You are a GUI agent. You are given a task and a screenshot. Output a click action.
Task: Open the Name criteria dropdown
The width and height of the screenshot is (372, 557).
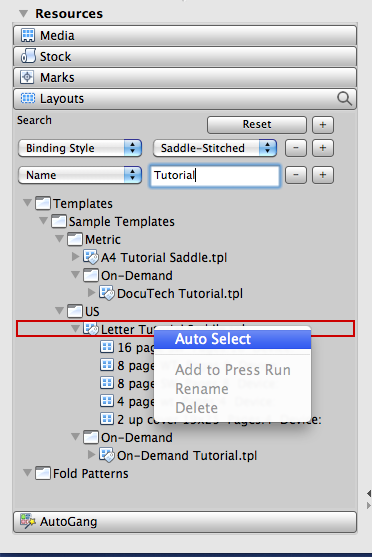80,175
